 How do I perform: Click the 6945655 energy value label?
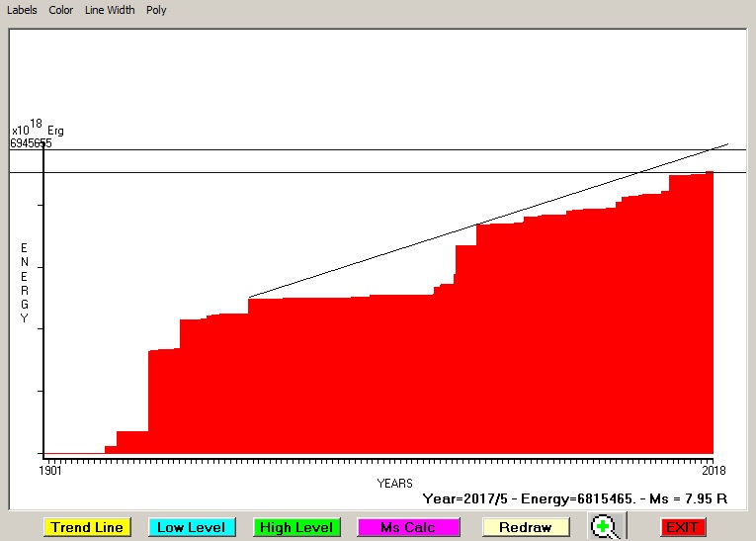click(31, 143)
